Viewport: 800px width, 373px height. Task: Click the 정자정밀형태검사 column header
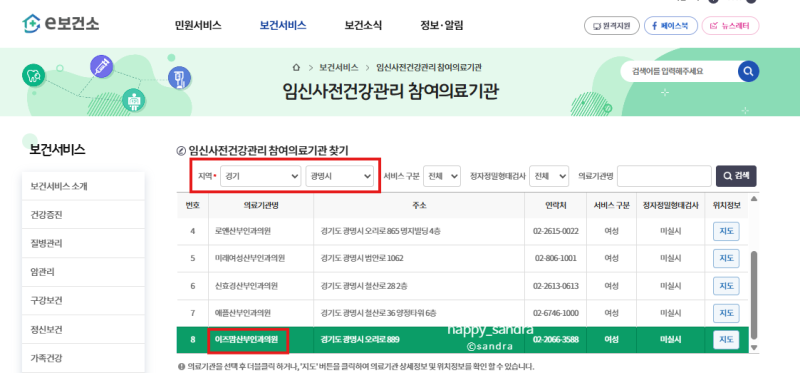coord(671,205)
